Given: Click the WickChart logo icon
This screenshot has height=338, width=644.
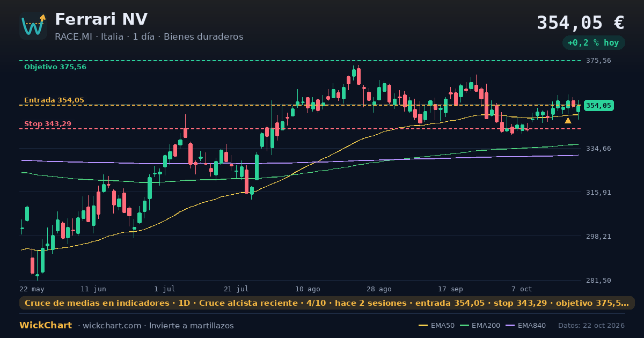Looking at the screenshot, I should [x=33, y=26].
